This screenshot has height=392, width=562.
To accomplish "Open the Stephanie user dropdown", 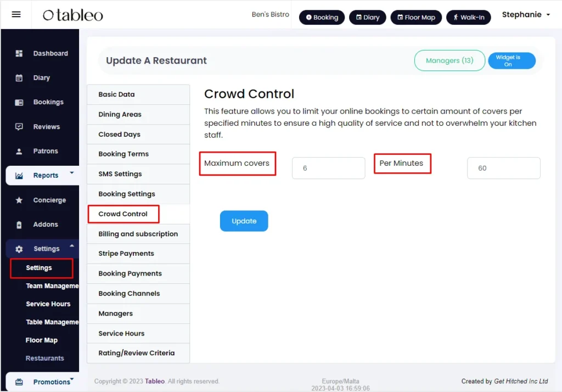I will pos(526,15).
